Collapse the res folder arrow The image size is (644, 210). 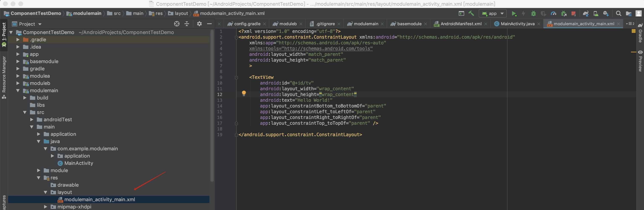39,178
